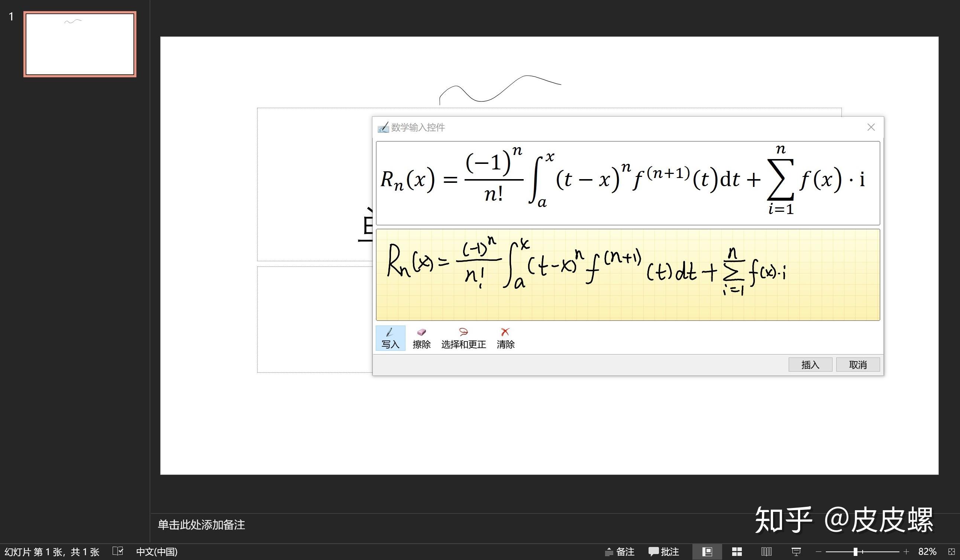This screenshot has width=960, height=560.
Task: Click the notes area 单击此处添加备注
Action: [201, 525]
